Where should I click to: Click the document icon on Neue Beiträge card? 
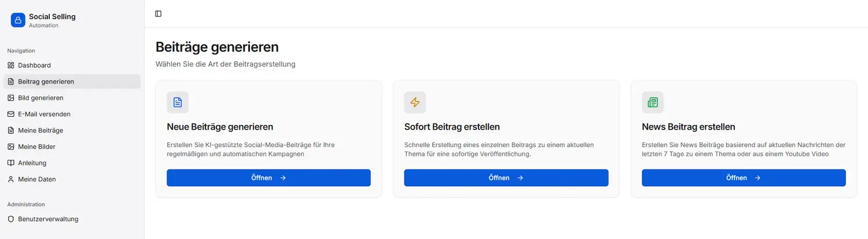pos(178,102)
